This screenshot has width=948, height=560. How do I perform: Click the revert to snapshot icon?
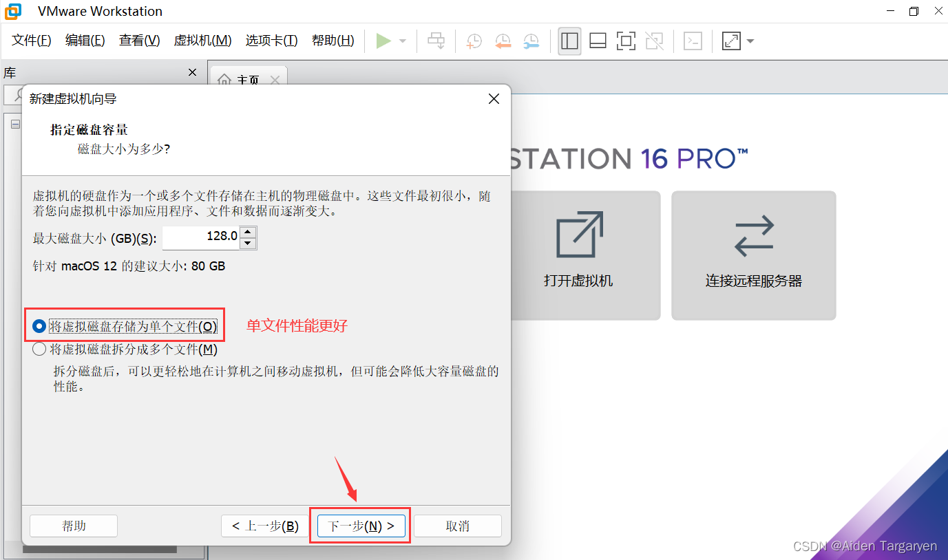pos(503,41)
